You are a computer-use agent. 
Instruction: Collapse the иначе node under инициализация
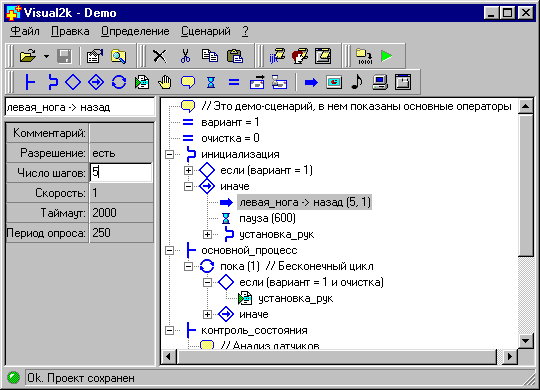[x=188, y=186]
